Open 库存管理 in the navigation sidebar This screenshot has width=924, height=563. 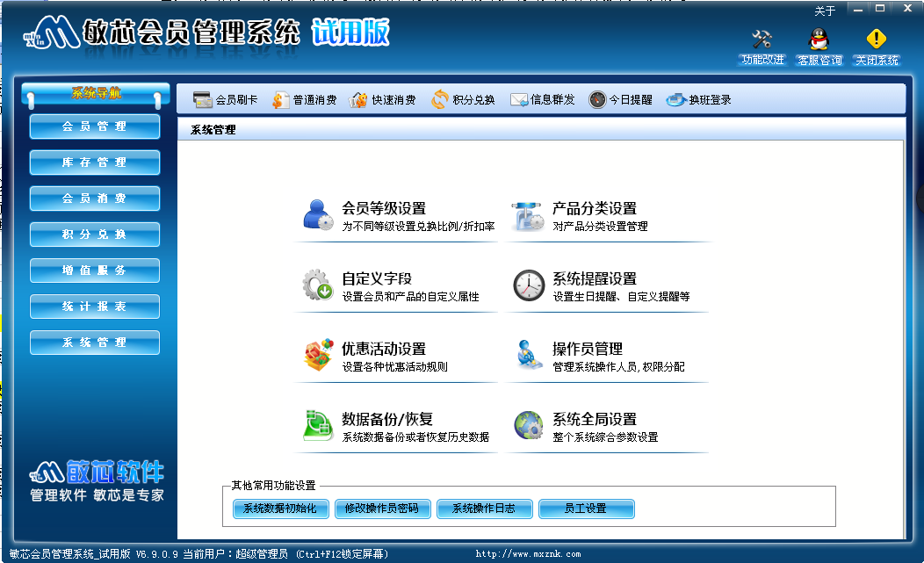pos(95,162)
